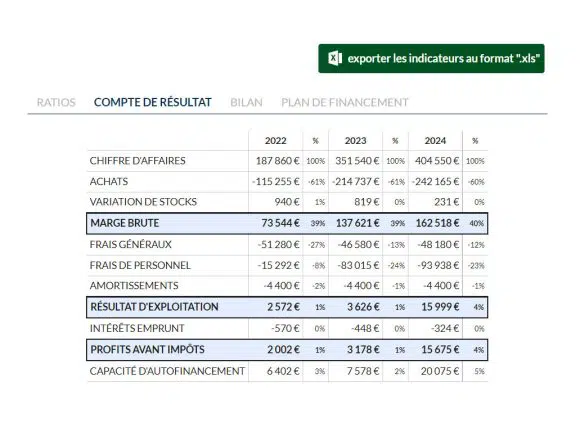The image size is (580, 427).
Task: Select the MARGE BRUTE row label
Action: click(x=125, y=223)
